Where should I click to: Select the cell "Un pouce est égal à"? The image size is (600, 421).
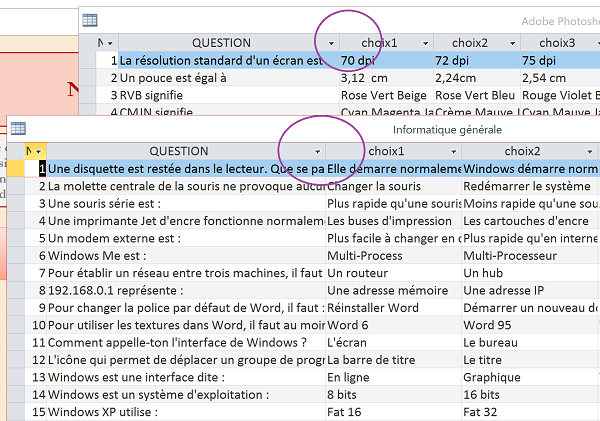pyautogui.click(x=229, y=78)
